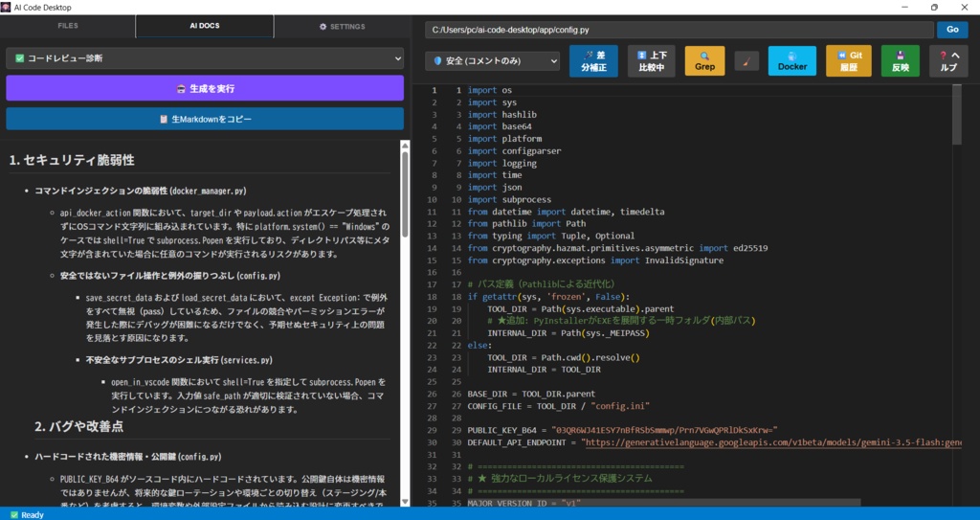Toggle the 上下比較中 compare view button
The width and height of the screenshot is (980, 520).
[x=651, y=60]
